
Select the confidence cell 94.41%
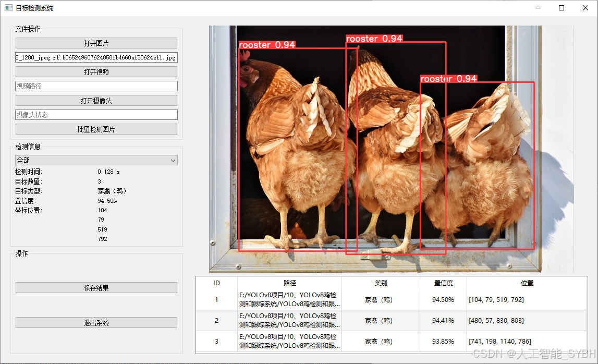click(443, 321)
